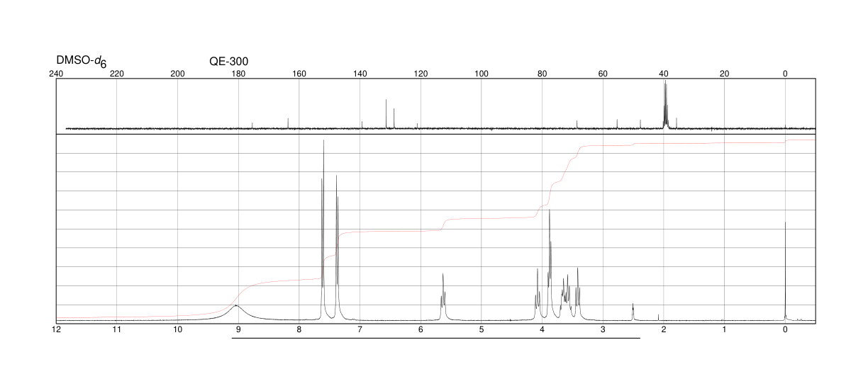Click the 160 ppm carbon axis label
Viewport: 868px width, 374px height.
pos(299,74)
